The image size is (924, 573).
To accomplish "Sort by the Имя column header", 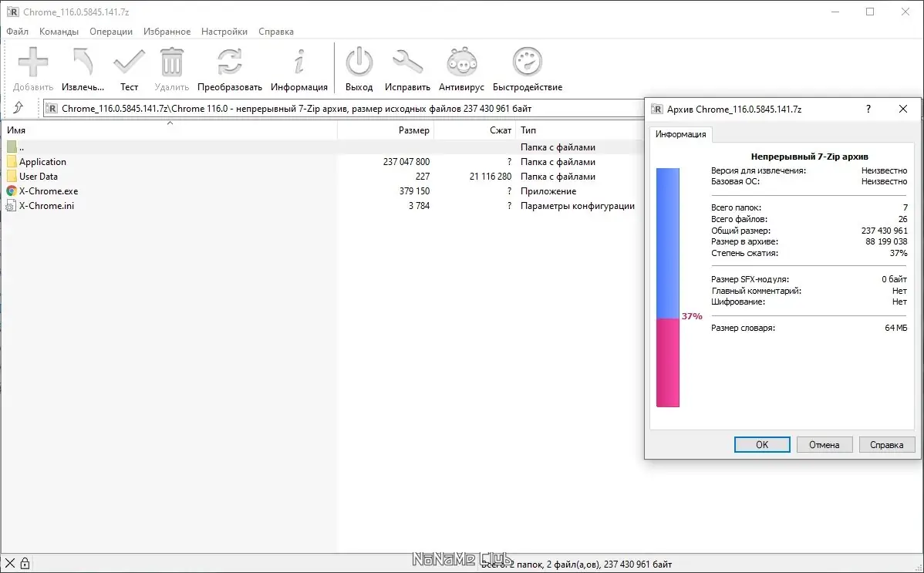I will point(170,130).
